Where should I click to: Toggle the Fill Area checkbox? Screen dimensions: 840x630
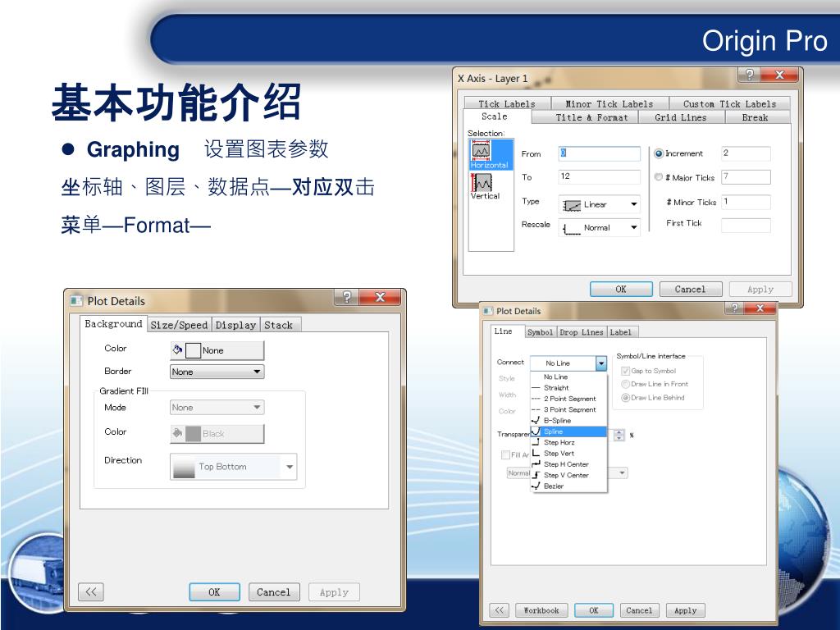(505, 454)
